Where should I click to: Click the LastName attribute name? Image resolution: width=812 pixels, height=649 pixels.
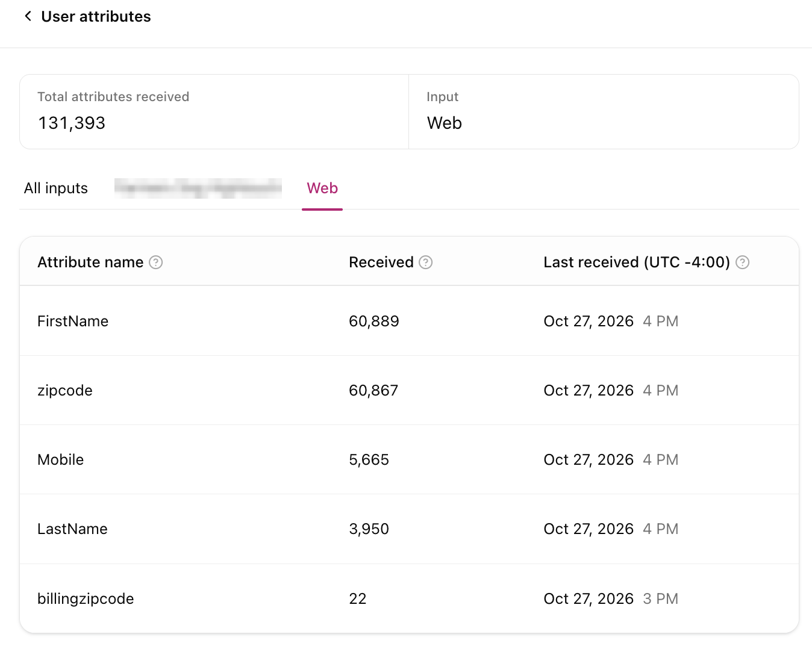pos(72,529)
